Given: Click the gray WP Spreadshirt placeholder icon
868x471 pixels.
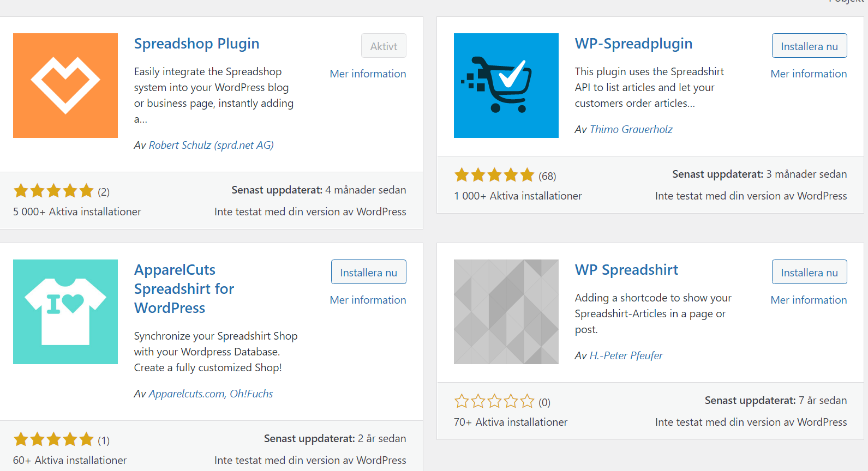Looking at the screenshot, I should pyautogui.click(x=506, y=312).
